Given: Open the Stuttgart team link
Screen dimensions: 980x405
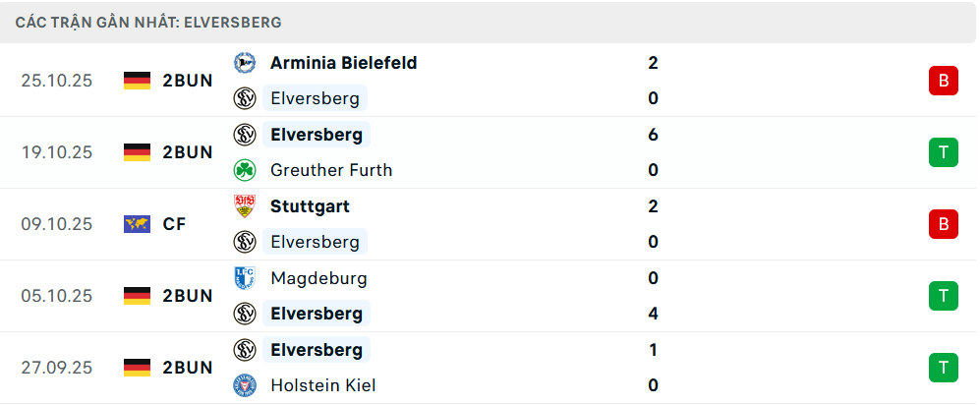Looking at the screenshot, I should click(310, 206).
